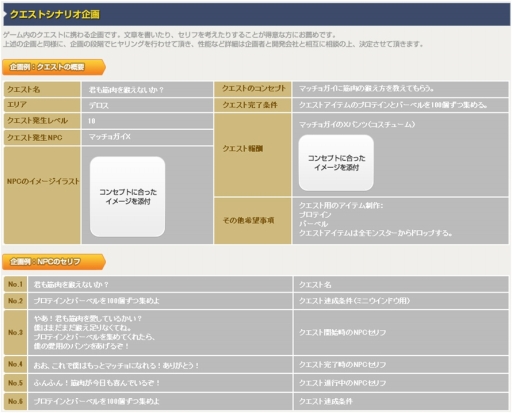The width and height of the screenshot is (512, 413).
Task: Click the No.3 multi-line NPC dialogue cell
Action: (160, 332)
